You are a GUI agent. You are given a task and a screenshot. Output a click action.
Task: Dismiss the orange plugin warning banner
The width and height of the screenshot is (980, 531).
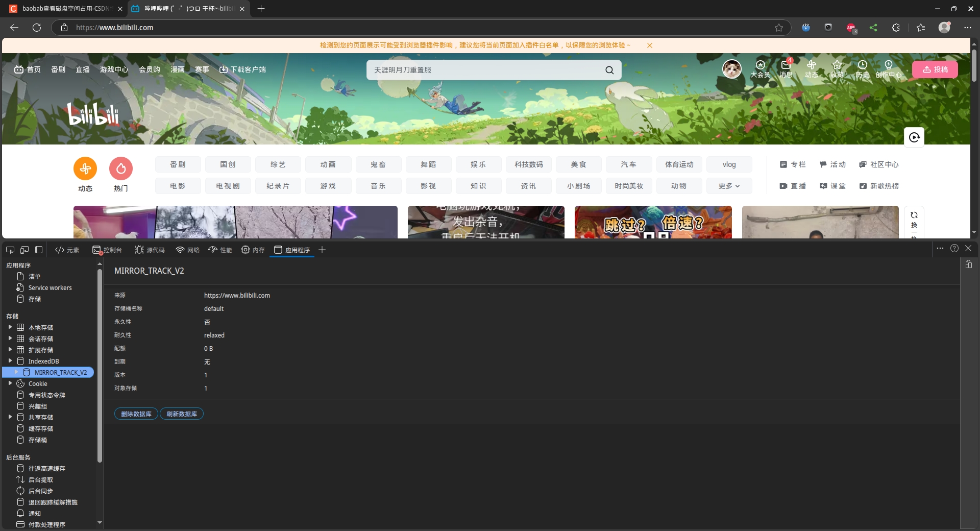point(650,45)
